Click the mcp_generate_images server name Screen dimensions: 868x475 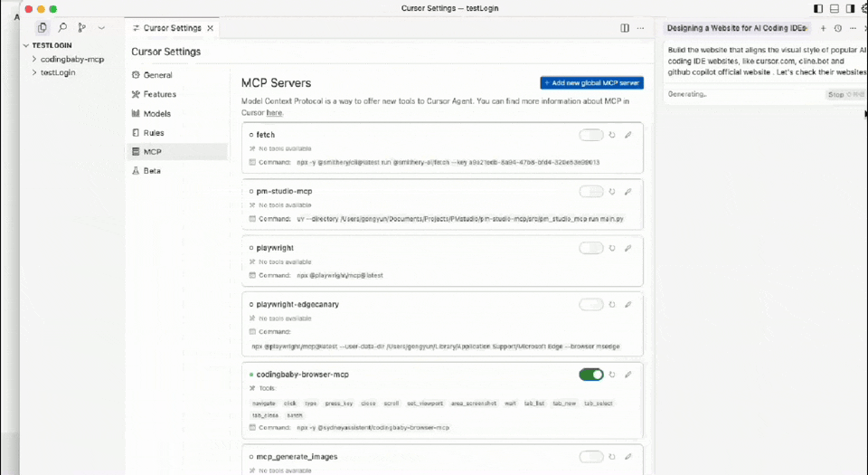click(x=297, y=457)
